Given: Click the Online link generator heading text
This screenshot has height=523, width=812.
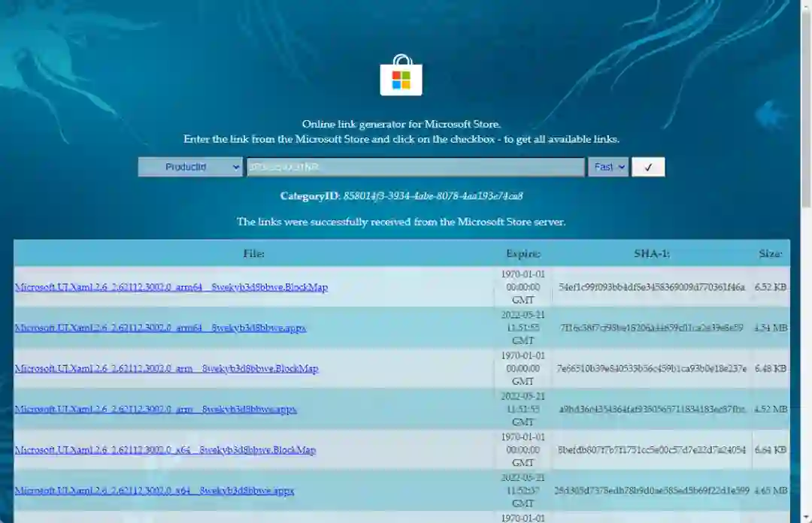Looking at the screenshot, I should coord(401,124).
